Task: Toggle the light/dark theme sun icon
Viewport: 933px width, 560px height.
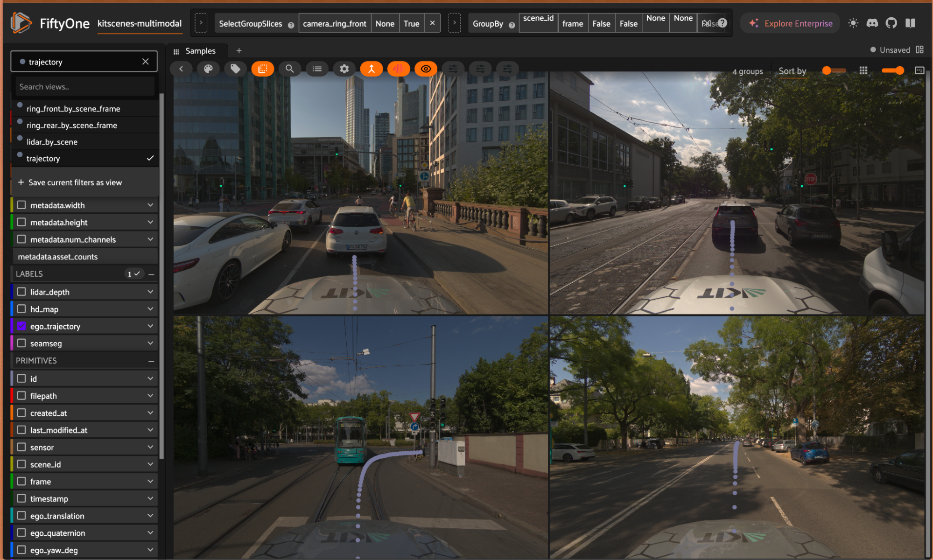Action: coord(853,23)
